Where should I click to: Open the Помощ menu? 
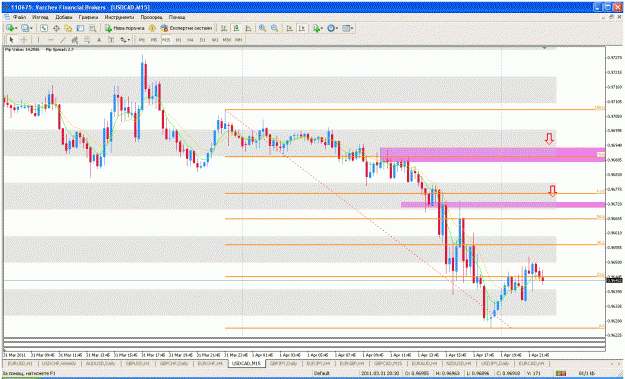177,18
